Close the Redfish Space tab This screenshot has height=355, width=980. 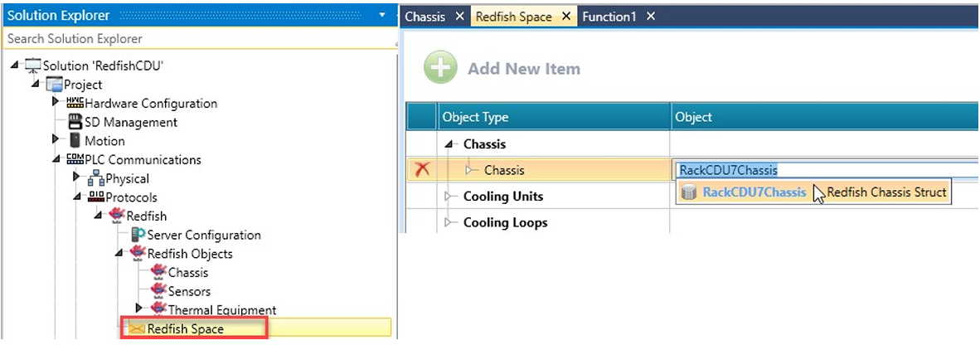point(565,17)
